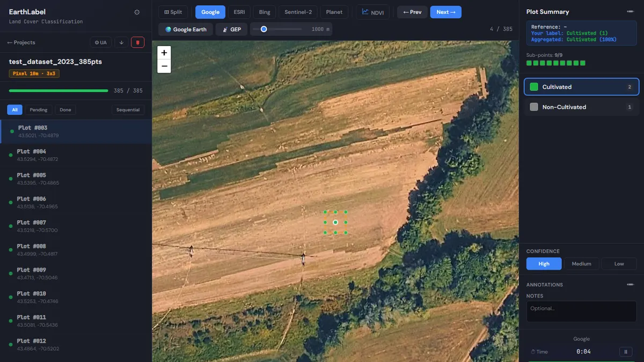Open the NDVI chart
Image resolution: width=644 pixels, height=362 pixels.
tap(372, 12)
